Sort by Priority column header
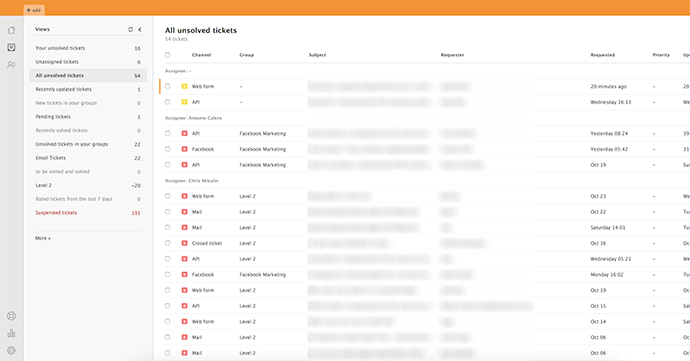 (x=661, y=55)
